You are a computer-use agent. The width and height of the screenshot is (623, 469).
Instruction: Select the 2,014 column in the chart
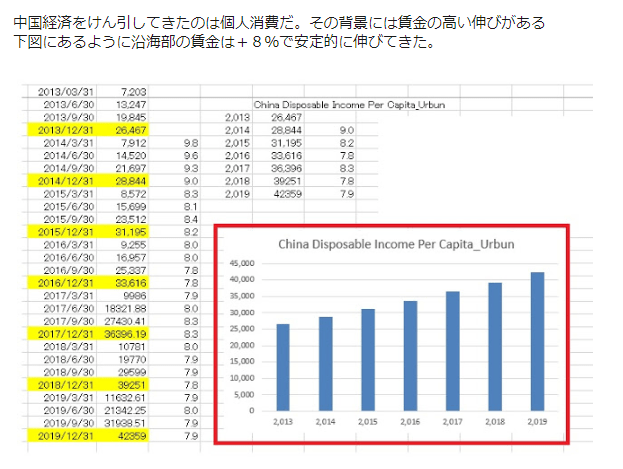click(326, 363)
